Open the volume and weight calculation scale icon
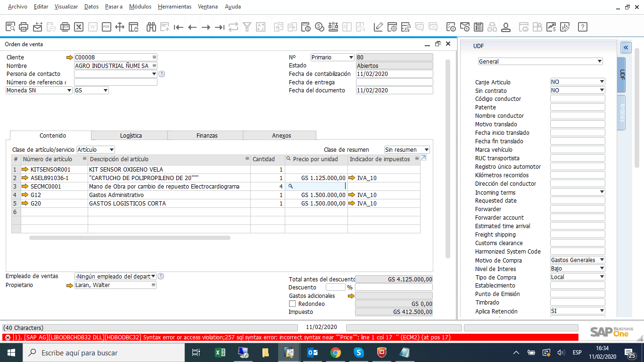 click(x=333, y=27)
